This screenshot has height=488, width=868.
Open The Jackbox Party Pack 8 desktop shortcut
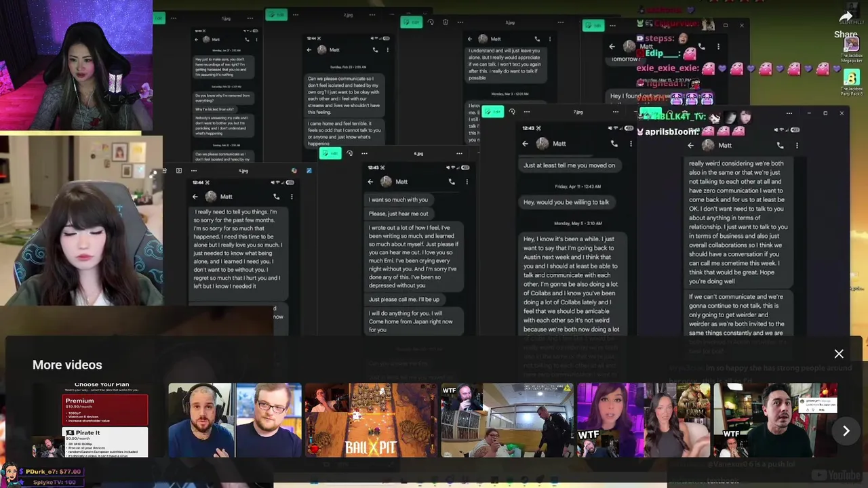tap(852, 83)
